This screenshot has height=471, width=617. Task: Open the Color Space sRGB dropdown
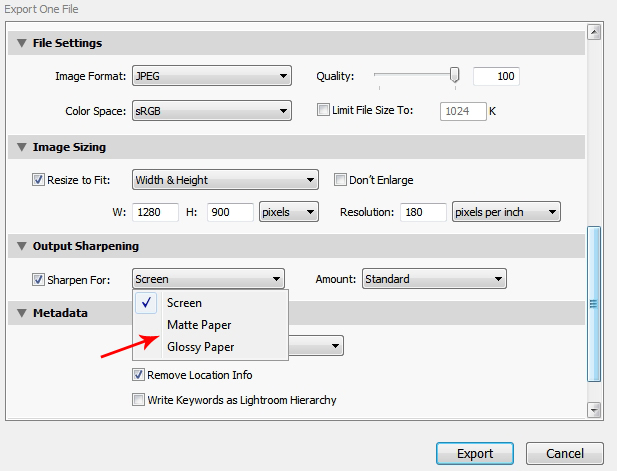click(x=211, y=110)
